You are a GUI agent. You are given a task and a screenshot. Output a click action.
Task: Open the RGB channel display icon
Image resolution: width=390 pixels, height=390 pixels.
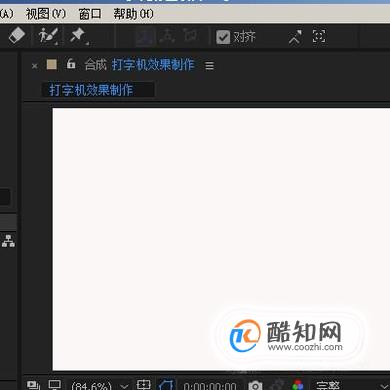click(x=298, y=385)
